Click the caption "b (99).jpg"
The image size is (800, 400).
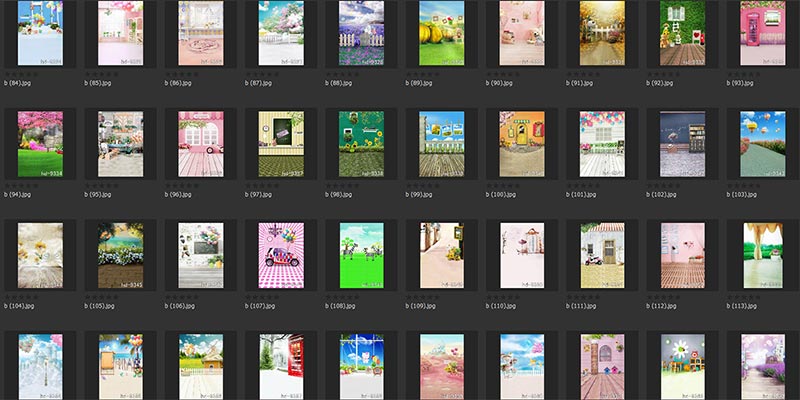click(x=419, y=194)
